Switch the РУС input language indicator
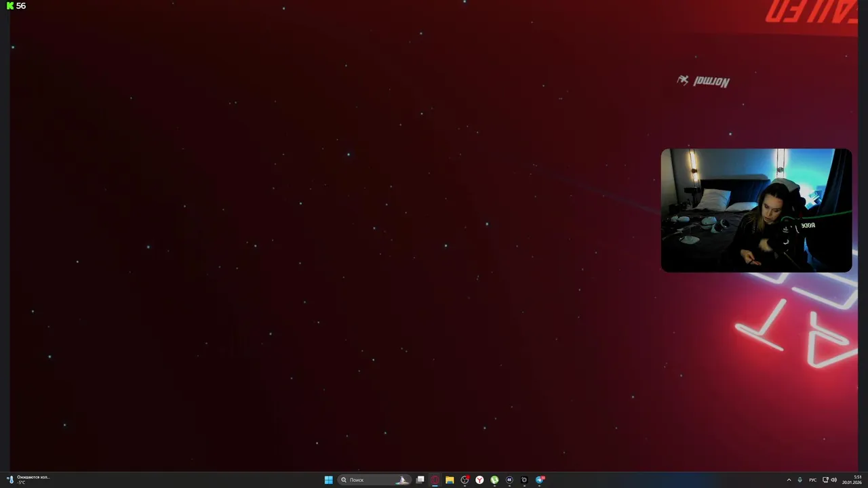 [x=812, y=480]
